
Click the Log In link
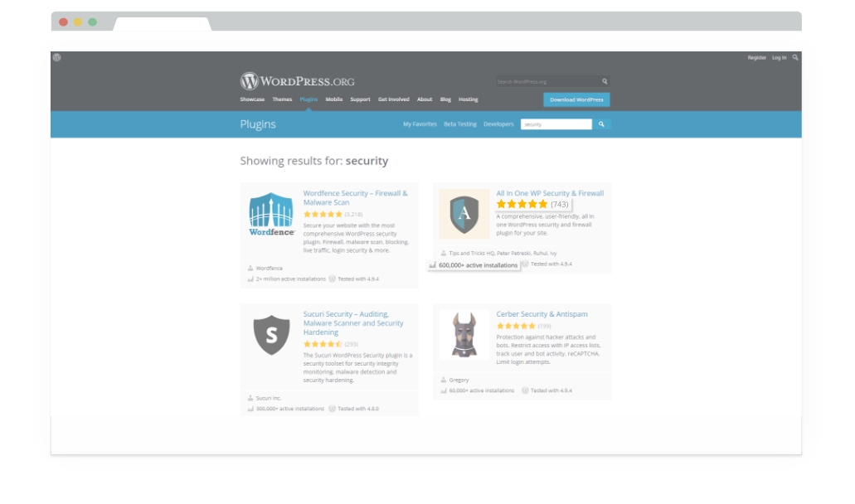click(779, 57)
